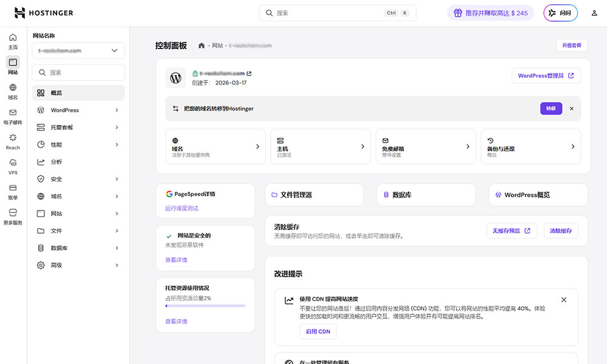Click the 电子邮件 mail icon in sidebar
607x364 pixels.
(13, 113)
